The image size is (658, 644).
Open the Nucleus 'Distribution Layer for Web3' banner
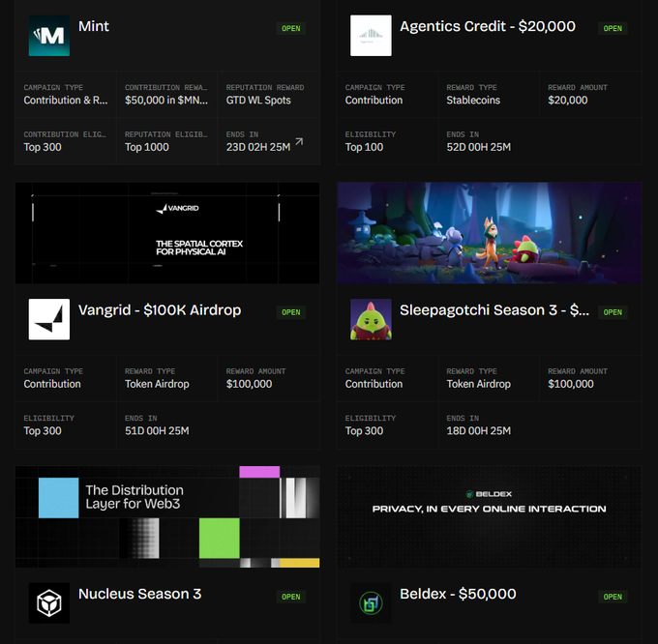(167, 516)
